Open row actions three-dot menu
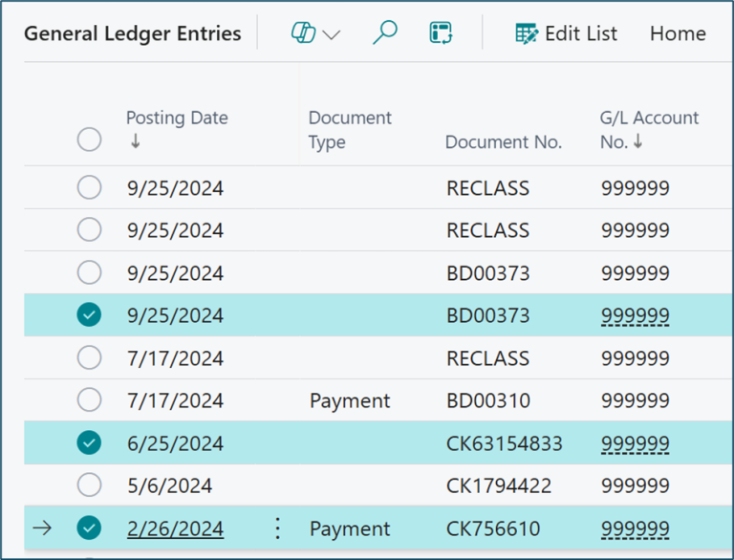The width and height of the screenshot is (734, 560). (277, 528)
